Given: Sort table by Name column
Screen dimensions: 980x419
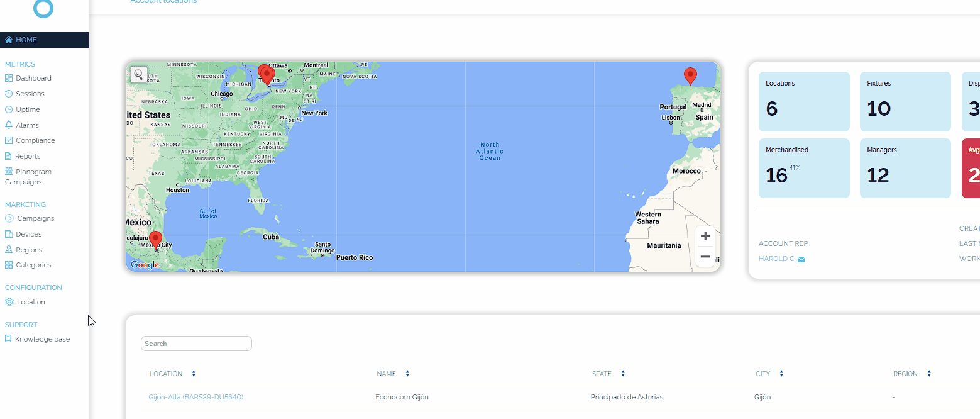Looking at the screenshot, I should [x=407, y=374].
